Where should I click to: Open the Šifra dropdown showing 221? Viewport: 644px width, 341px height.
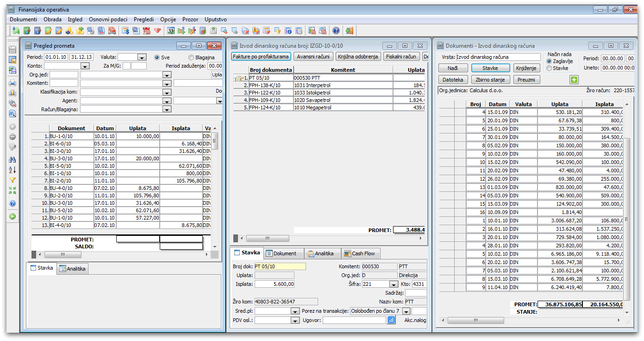pos(394,284)
